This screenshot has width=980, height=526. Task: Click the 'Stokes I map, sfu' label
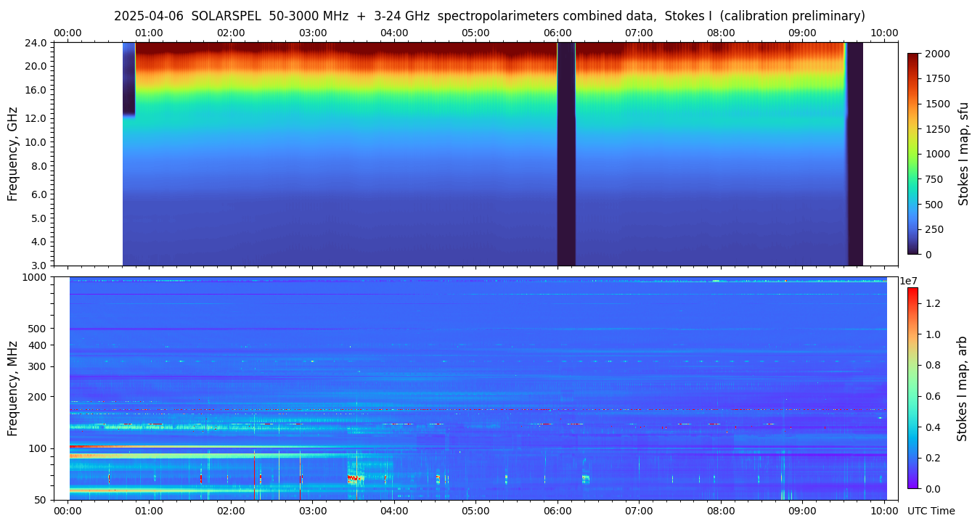pos(963,153)
